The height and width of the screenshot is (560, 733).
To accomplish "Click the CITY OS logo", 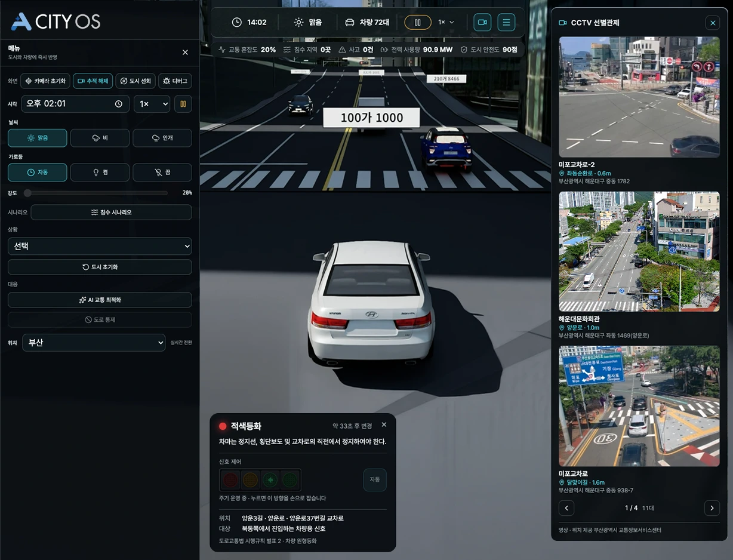I will point(56,22).
